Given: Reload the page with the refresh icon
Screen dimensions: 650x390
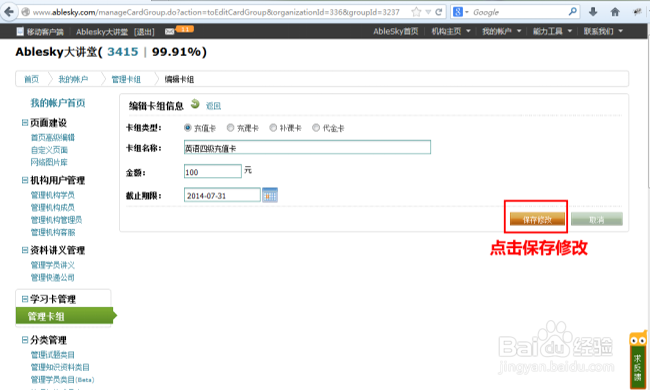Looking at the screenshot, I should 439,12.
